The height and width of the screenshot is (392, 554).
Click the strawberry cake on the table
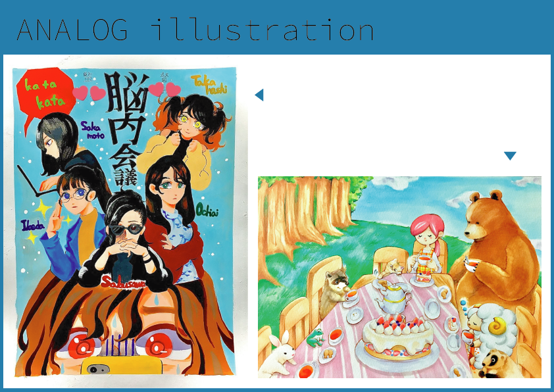(397, 335)
